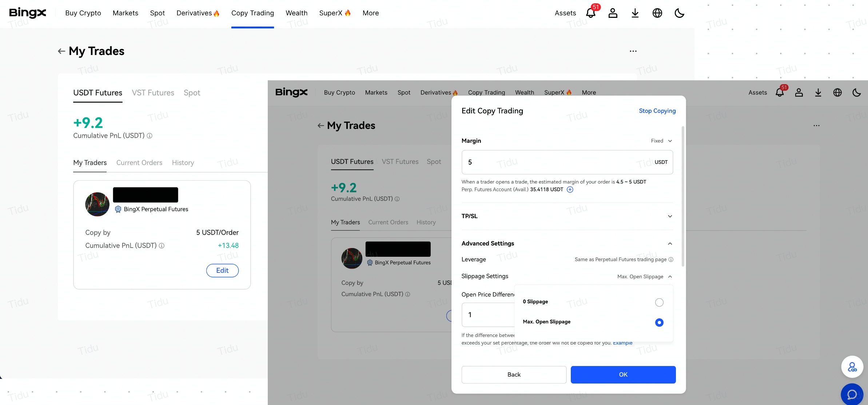Toggle dark mode moon icon in top navigation

click(680, 13)
